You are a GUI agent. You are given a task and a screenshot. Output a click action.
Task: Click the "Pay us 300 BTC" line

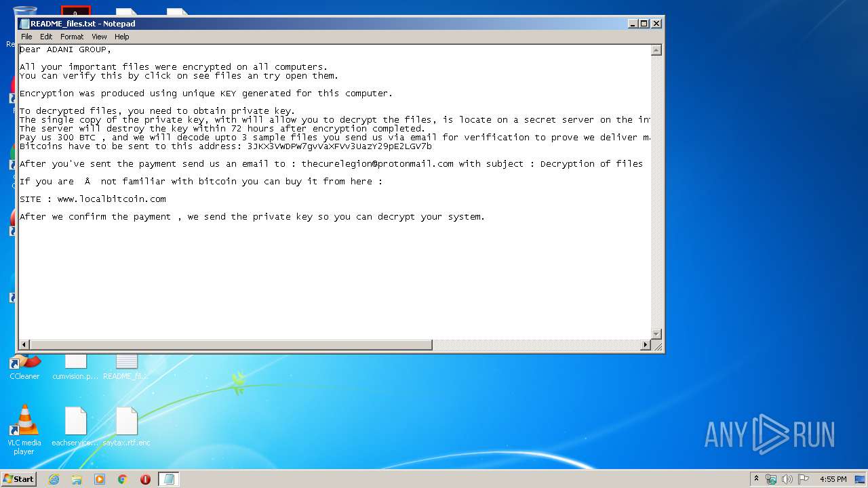(x=335, y=138)
